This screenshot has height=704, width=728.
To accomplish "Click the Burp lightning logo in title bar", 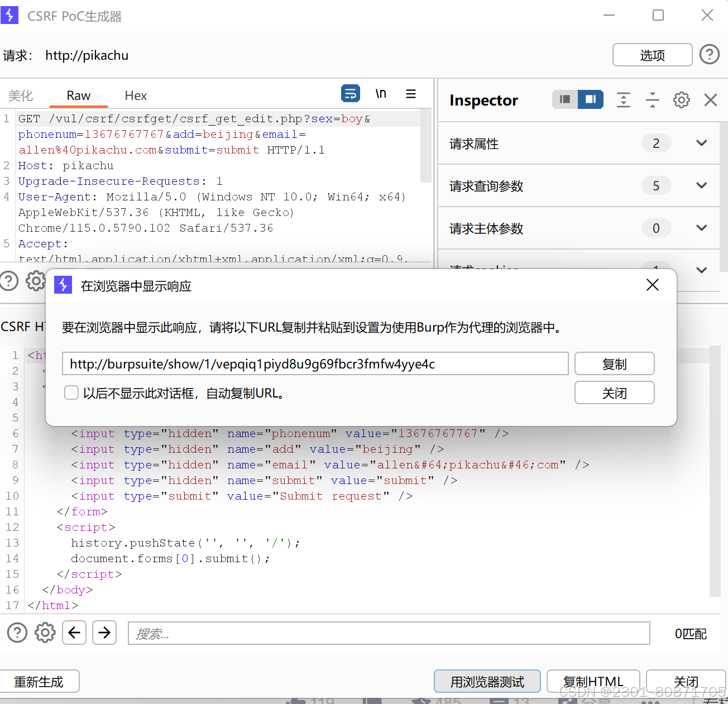I will point(9,15).
